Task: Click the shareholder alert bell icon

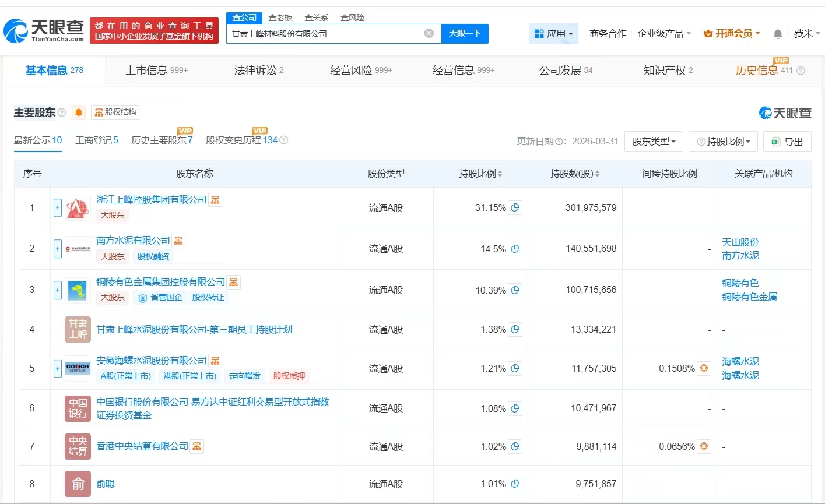Action: (x=79, y=112)
